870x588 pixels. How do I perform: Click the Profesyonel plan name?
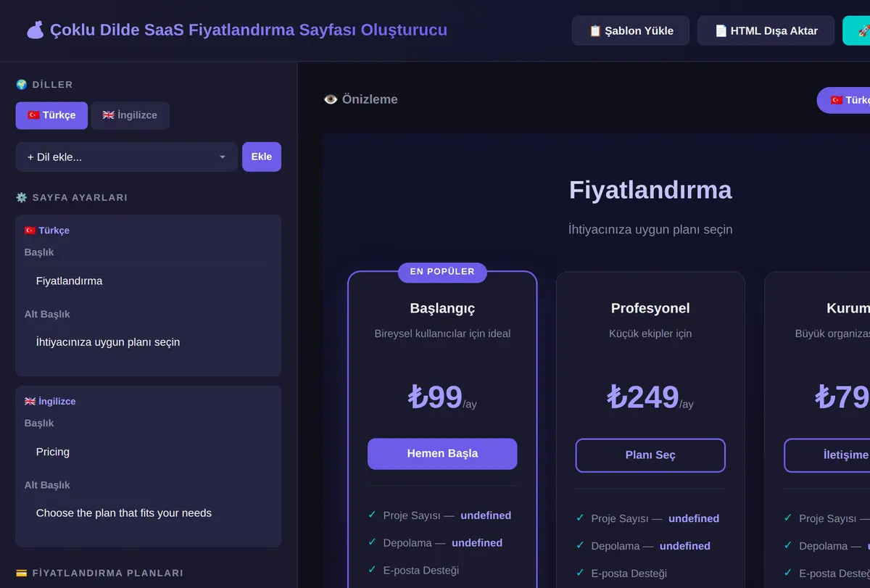tap(650, 308)
